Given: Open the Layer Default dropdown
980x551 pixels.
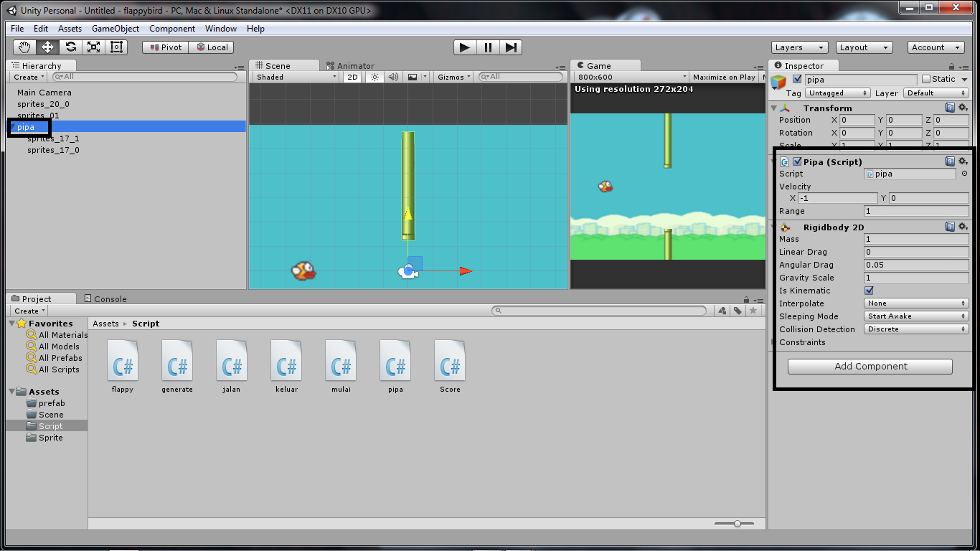Looking at the screenshot, I should pyautogui.click(x=936, y=93).
